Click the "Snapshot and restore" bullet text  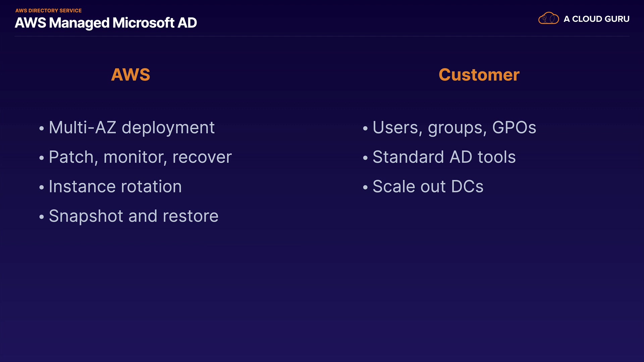pos(133,216)
